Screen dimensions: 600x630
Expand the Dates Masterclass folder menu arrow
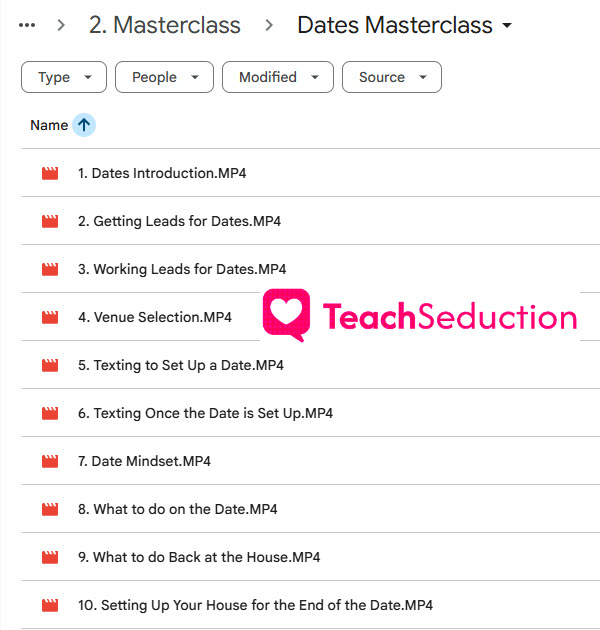click(x=507, y=25)
